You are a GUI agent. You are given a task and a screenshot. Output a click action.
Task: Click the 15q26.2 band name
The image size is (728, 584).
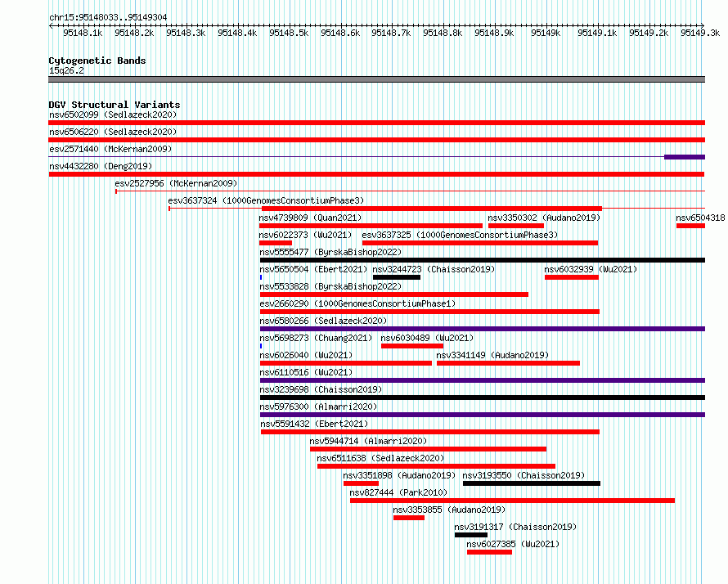[66, 70]
